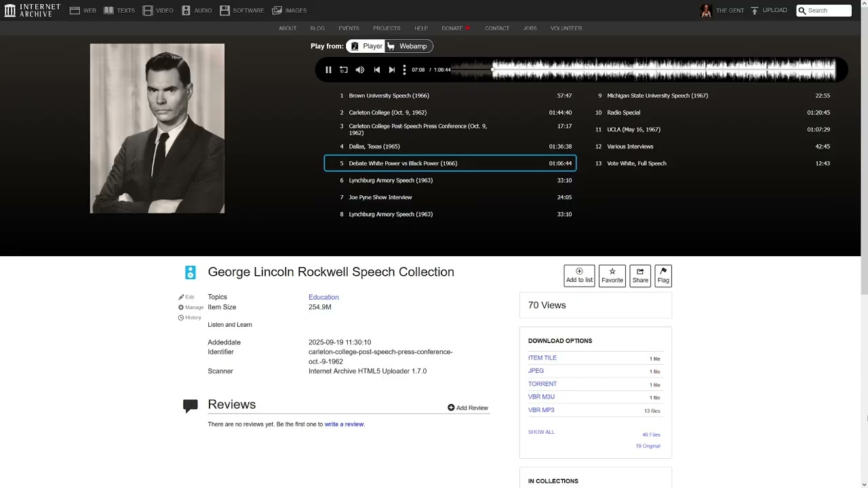This screenshot has height=488, width=868.
Task: Toggle the repeat/loop button
Action: (x=344, y=70)
